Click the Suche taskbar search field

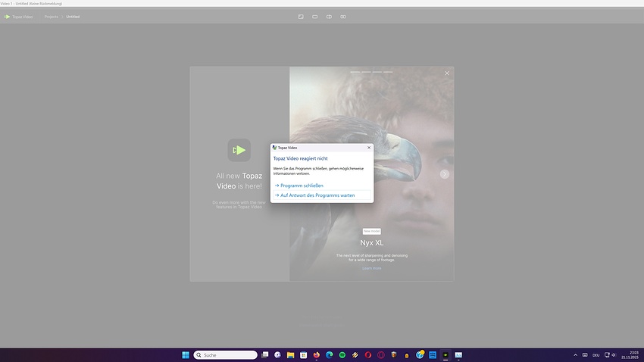(226, 355)
